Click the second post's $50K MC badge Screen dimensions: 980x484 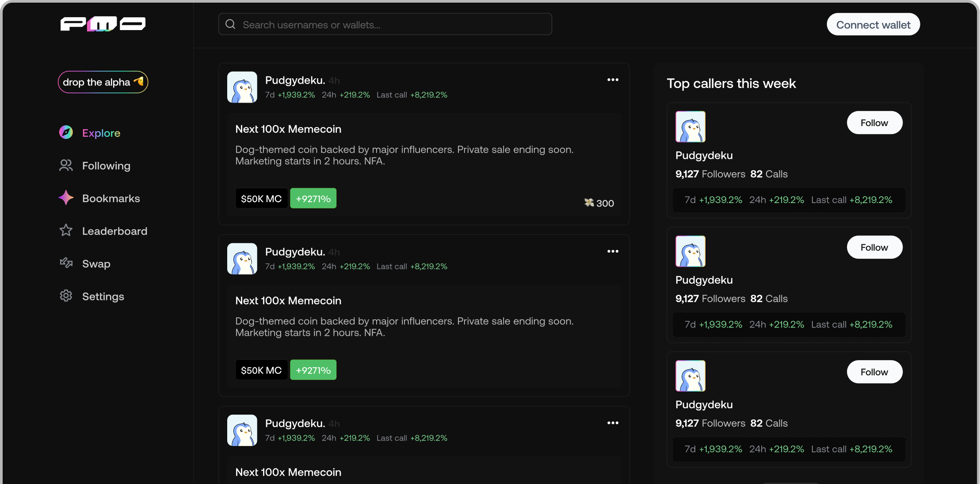click(x=261, y=370)
